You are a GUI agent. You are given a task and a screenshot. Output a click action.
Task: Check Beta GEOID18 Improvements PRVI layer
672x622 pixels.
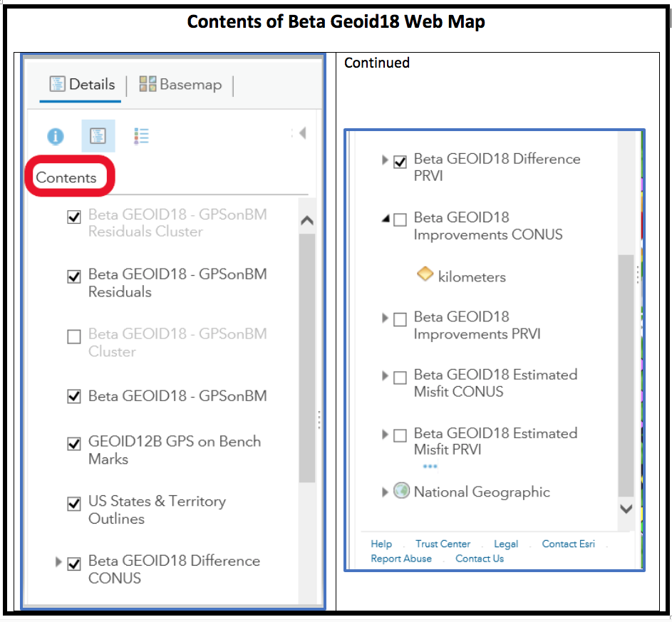(x=400, y=318)
